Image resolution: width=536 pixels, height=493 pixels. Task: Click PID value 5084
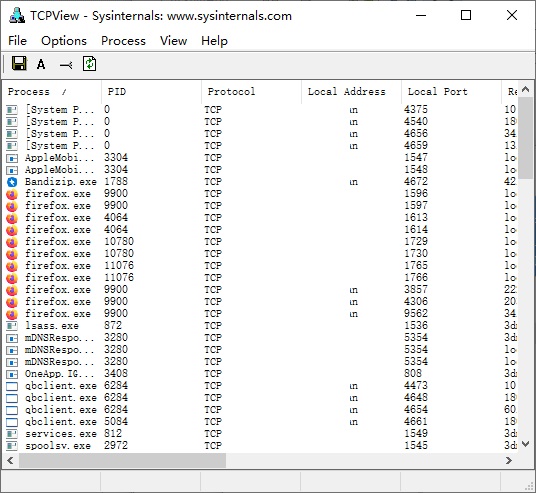coord(116,422)
